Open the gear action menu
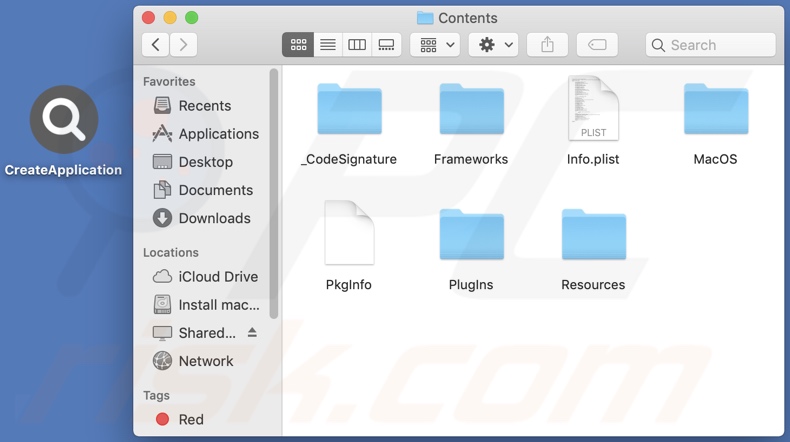790x442 pixels. [x=494, y=45]
